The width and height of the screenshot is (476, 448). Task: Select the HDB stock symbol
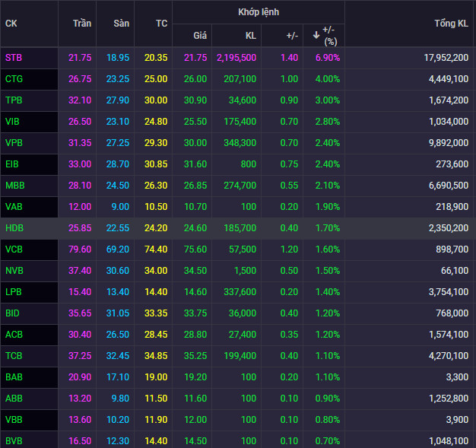click(x=14, y=227)
